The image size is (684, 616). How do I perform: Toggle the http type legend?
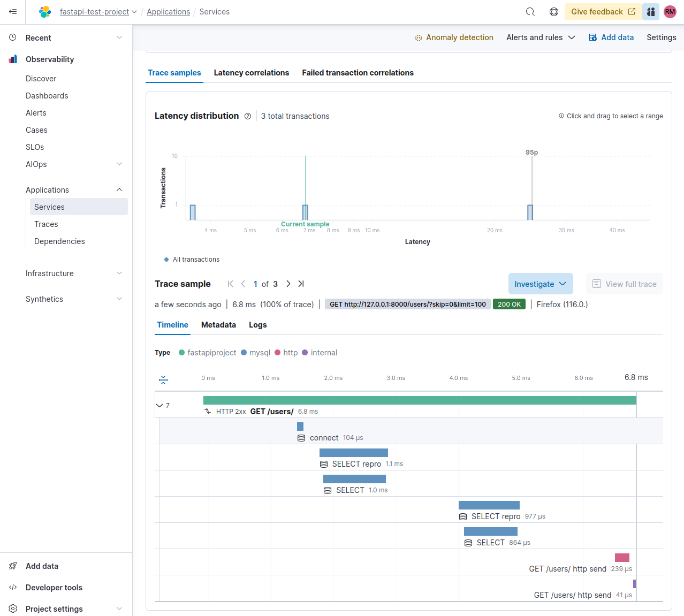[x=286, y=353]
